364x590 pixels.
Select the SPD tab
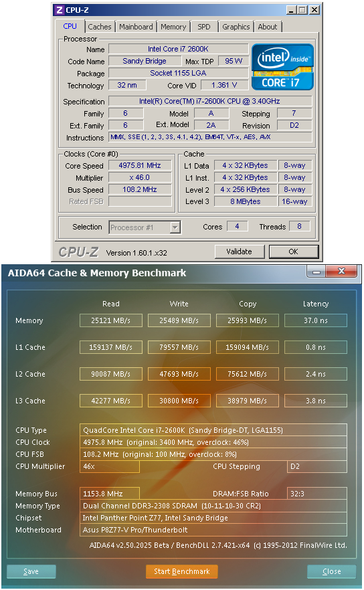coord(204,27)
